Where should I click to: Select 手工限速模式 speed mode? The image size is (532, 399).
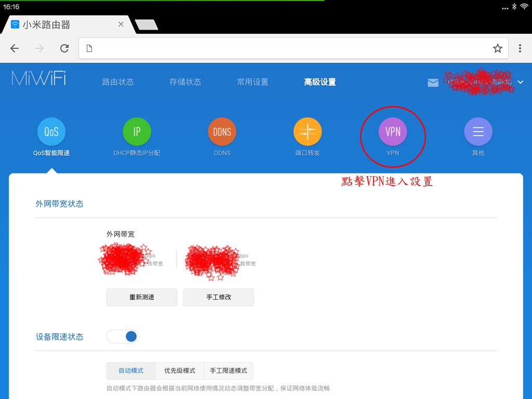click(x=229, y=371)
